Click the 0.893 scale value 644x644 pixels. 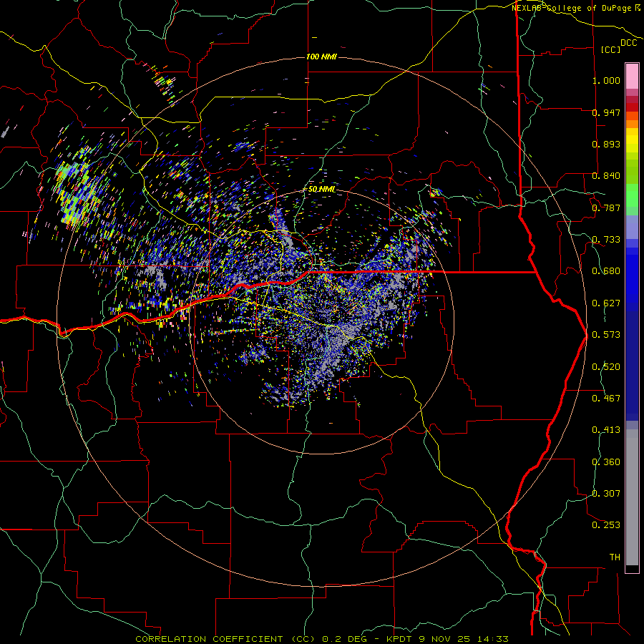[x=606, y=144]
